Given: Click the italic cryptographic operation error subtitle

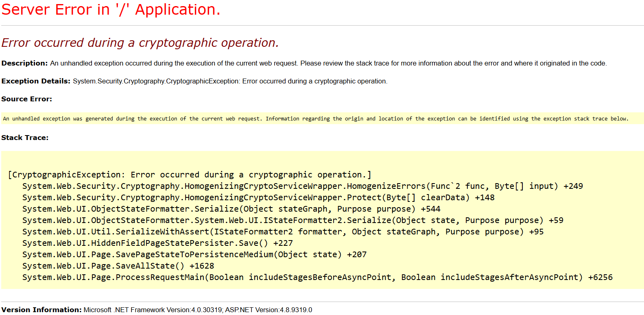Looking at the screenshot, I should [x=140, y=43].
